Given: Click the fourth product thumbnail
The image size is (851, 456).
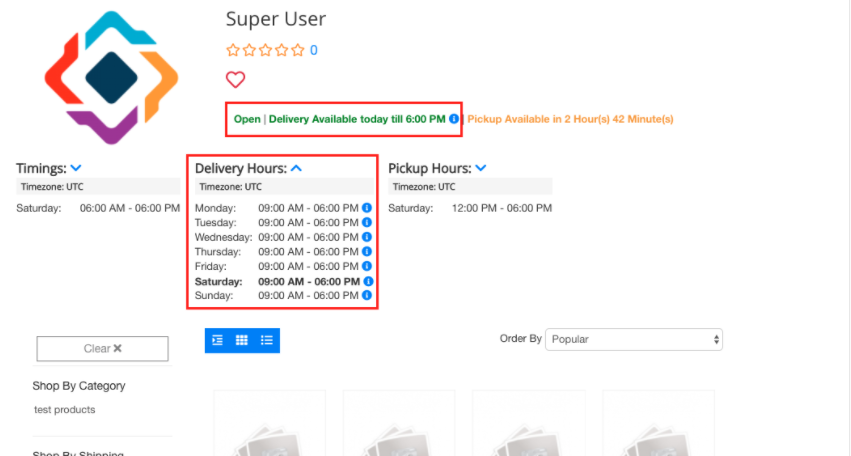Looking at the screenshot, I should [658, 423].
